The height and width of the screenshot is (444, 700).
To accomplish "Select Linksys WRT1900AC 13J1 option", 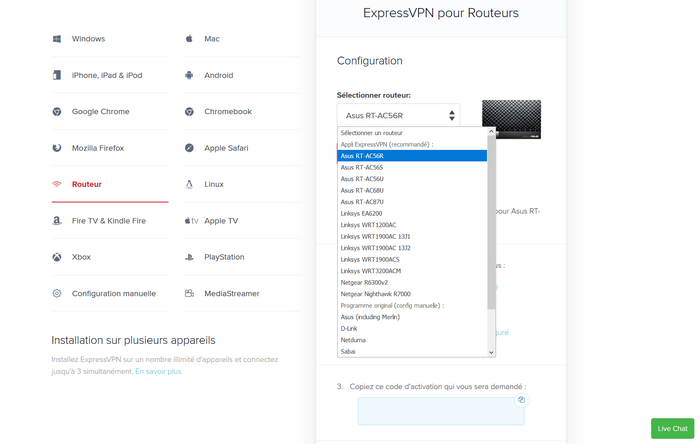I will pos(412,237).
